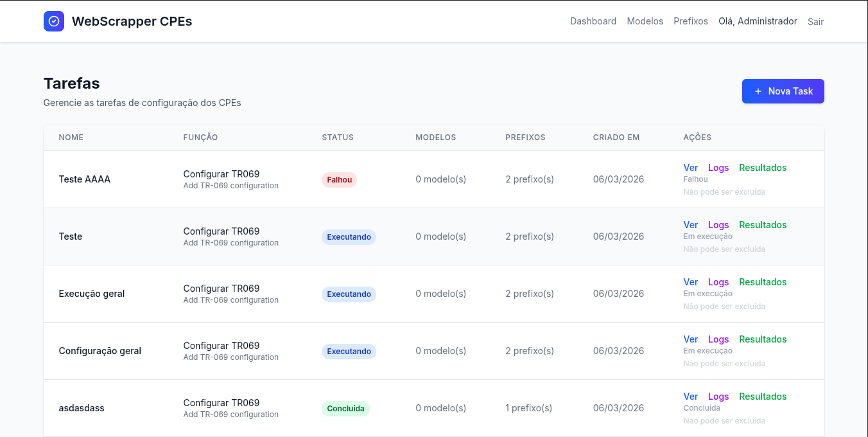This screenshot has height=437, width=868.
Task: Click the WebScrapper CPEs title text
Action: coord(132,21)
